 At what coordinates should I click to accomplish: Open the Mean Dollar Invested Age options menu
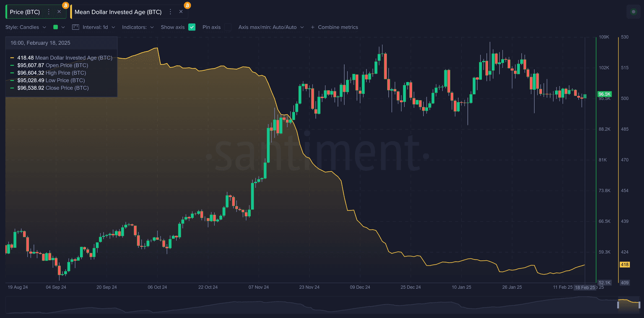click(170, 12)
